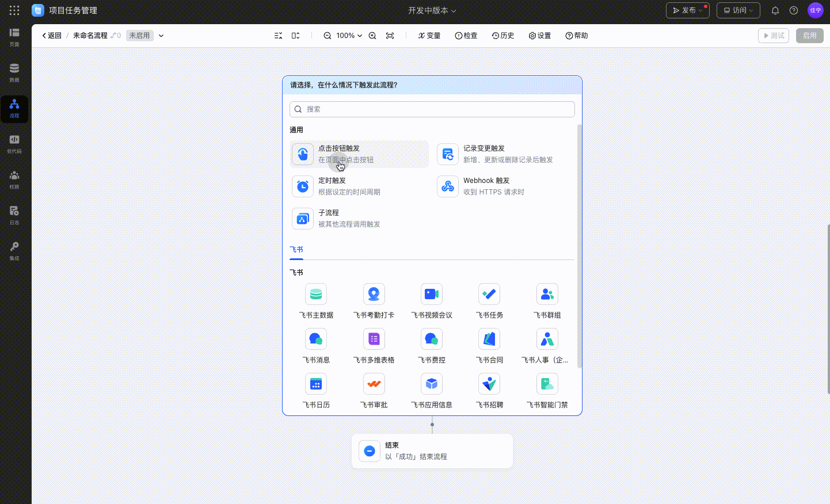This screenshot has width=830, height=504.
Task: Switch to the 飞书 tab
Action: pos(296,250)
